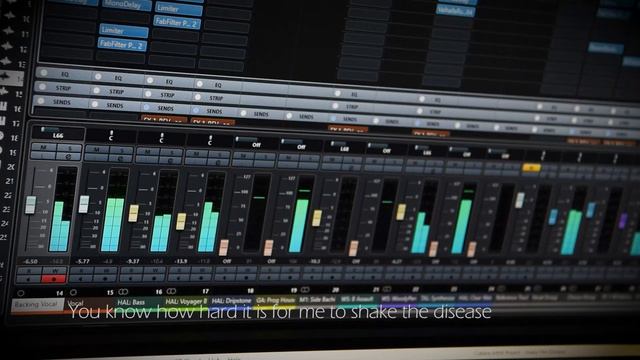Click the GA: Prog House pan control showing Off
640x360 pixels.
(x=301, y=144)
